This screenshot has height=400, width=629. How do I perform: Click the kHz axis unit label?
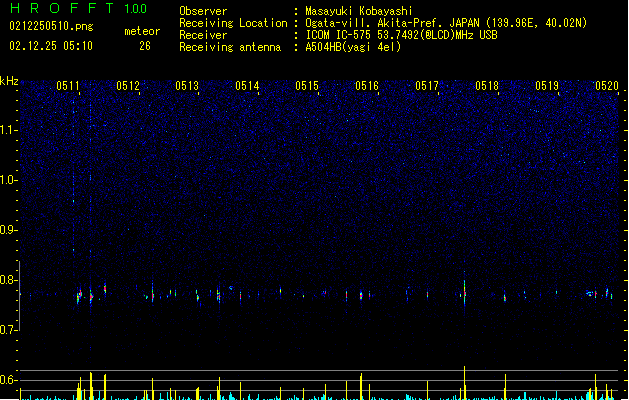pos(9,81)
